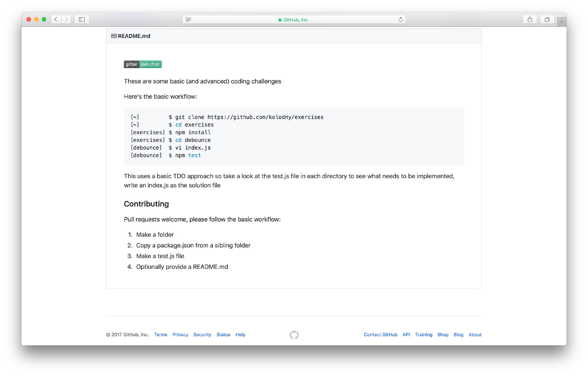
Task: Open the Shop footer link
Action: tap(443, 334)
